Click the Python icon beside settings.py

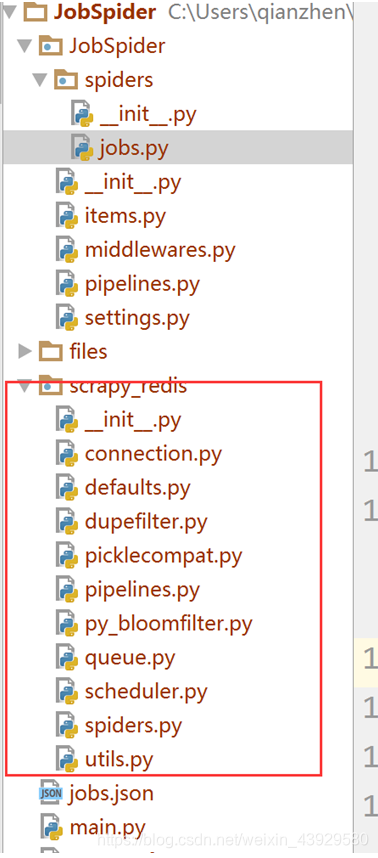click(x=67, y=317)
